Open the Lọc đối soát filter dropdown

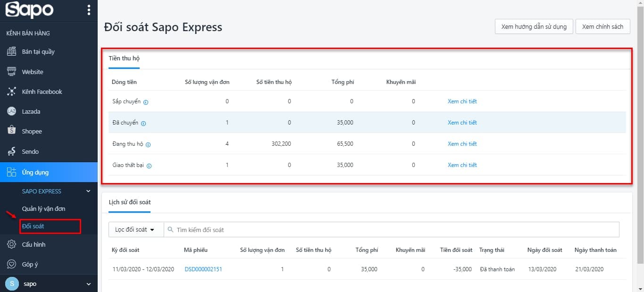[x=136, y=230]
